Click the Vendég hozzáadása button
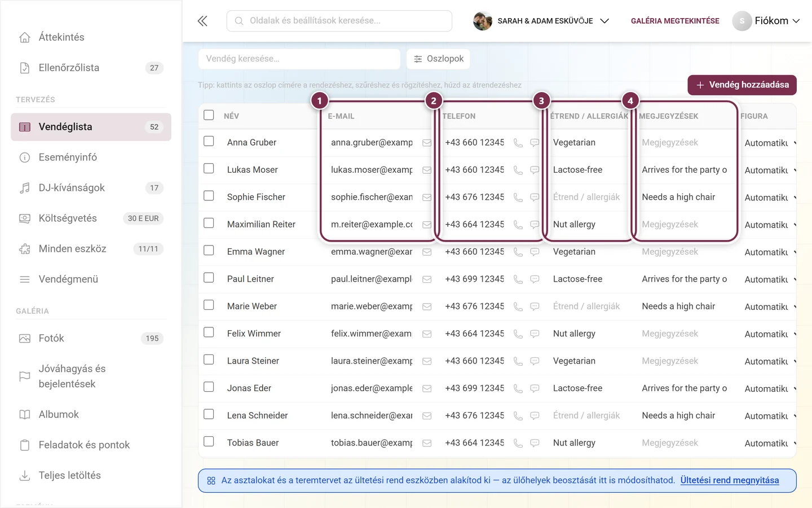The width and height of the screenshot is (812, 508). 742,85
